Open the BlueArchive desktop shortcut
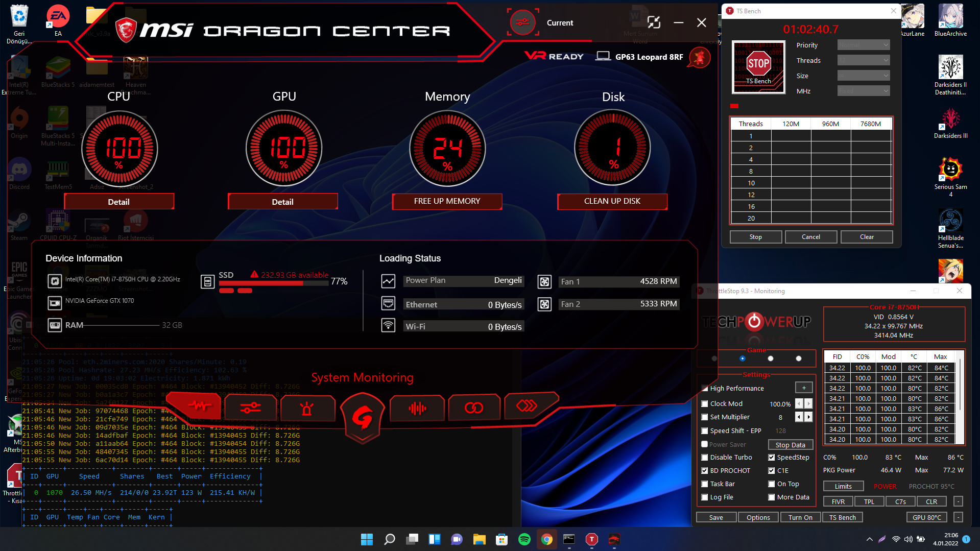The height and width of the screenshot is (551, 980). (x=950, y=20)
